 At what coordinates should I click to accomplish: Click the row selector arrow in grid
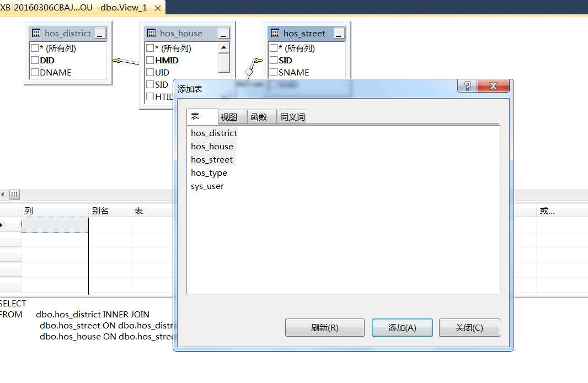[x=2, y=225]
